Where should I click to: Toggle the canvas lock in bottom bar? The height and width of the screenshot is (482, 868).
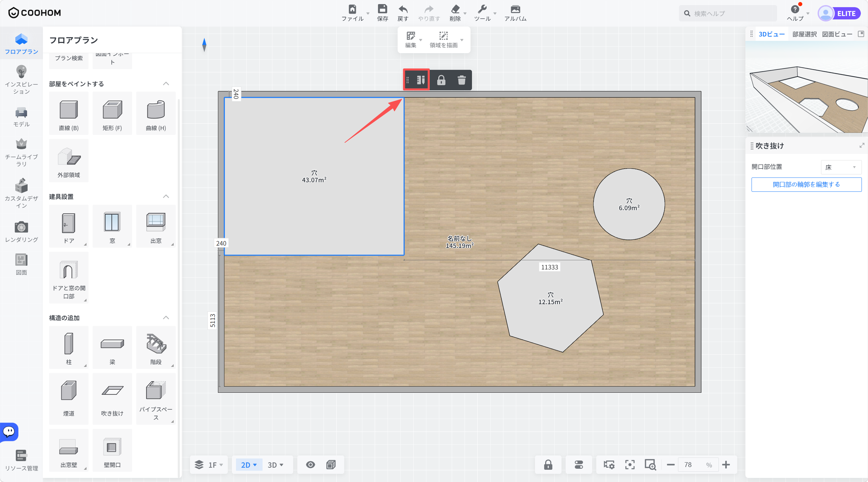[x=548, y=465]
